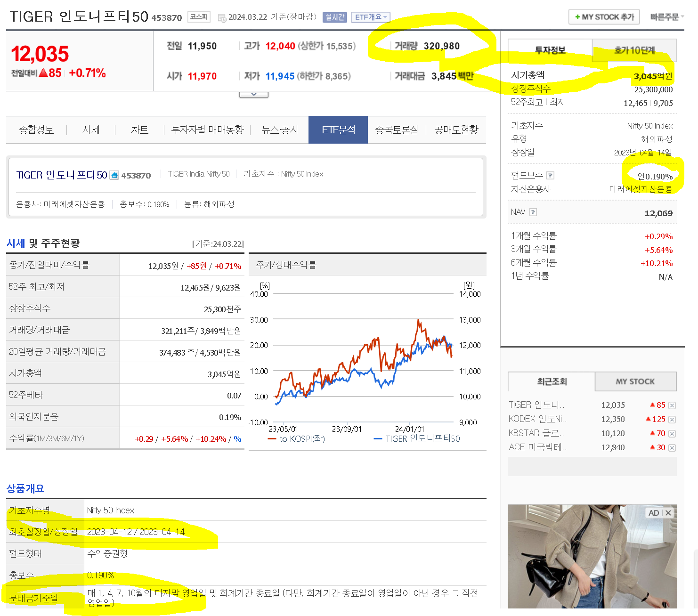Click the TIGER 인도니프티50 chart legend entry
The height and width of the screenshot is (616, 698).
point(417,439)
